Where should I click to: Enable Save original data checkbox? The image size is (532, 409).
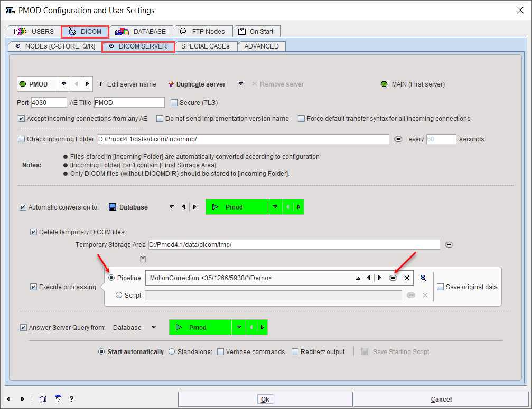pos(441,287)
